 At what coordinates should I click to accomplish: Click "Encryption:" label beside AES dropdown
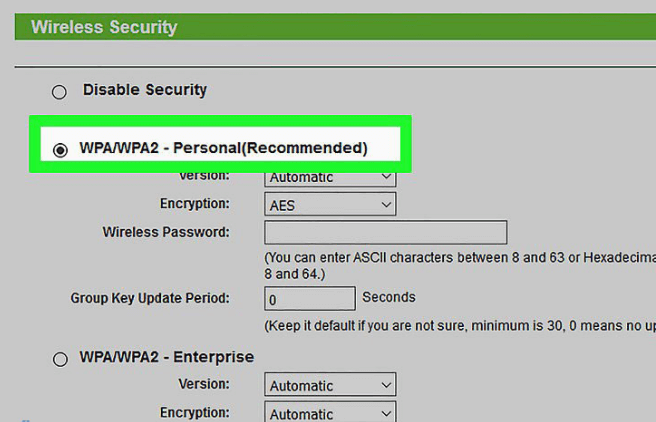click(194, 204)
